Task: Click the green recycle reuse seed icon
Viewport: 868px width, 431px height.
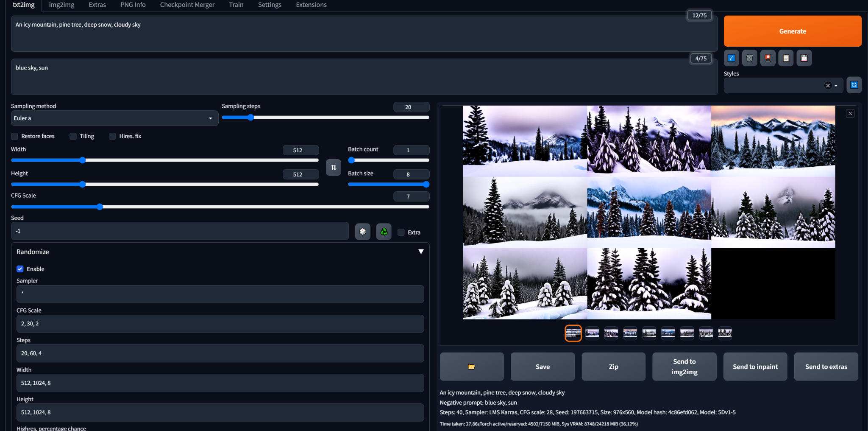Action: click(x=384, y=232)
